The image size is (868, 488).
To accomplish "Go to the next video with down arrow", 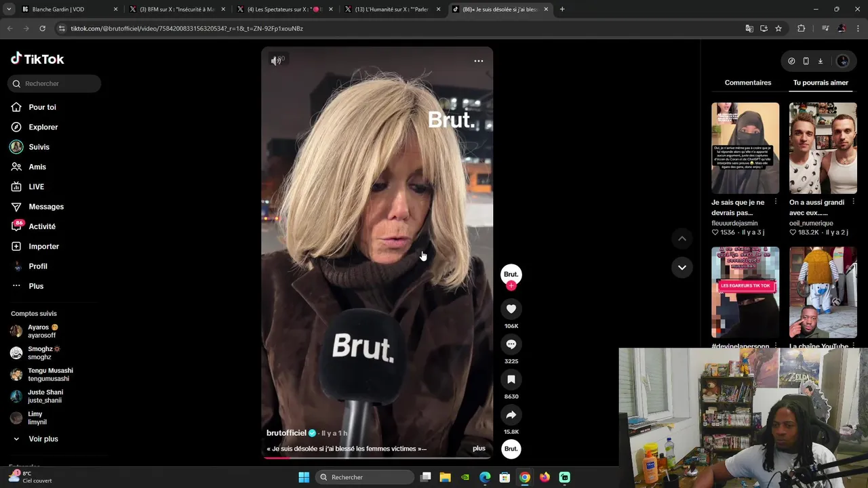I will point(682,267).
